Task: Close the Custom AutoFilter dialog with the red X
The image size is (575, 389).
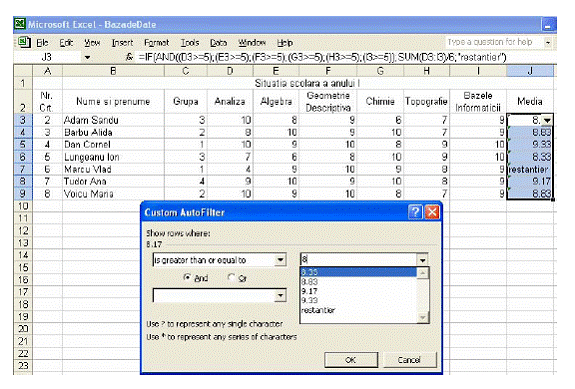Action: pyautogui.click(x=432, y=212)
